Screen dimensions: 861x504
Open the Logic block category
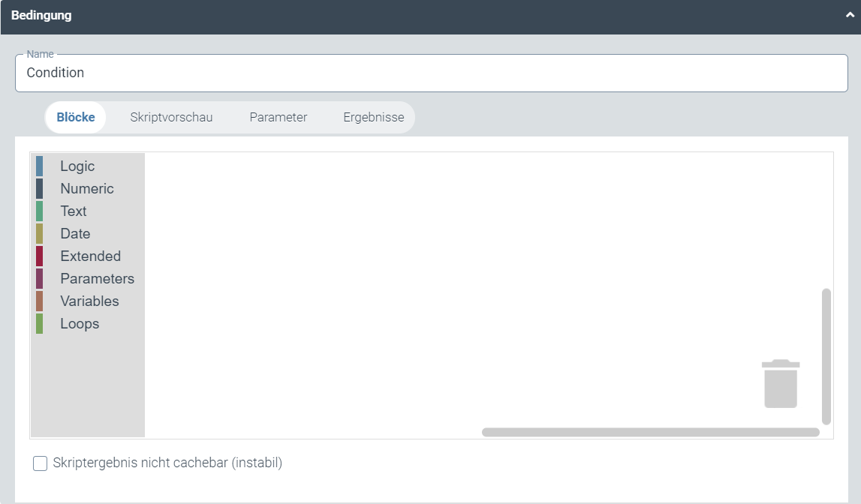click(77, 166)
